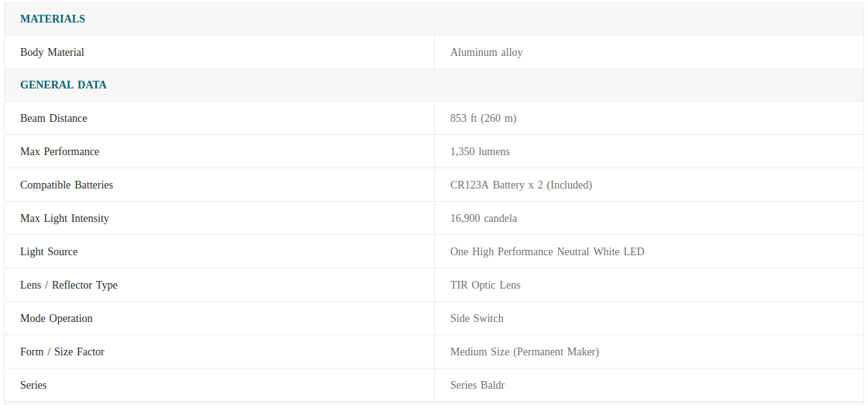Select the Form / Size Factor label
868x405 pixels.
pos(62,351)
